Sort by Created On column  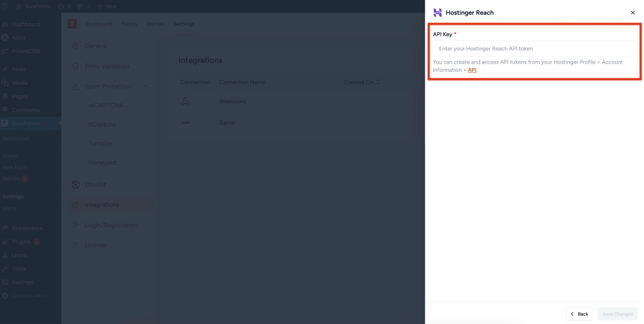[378, 82]
